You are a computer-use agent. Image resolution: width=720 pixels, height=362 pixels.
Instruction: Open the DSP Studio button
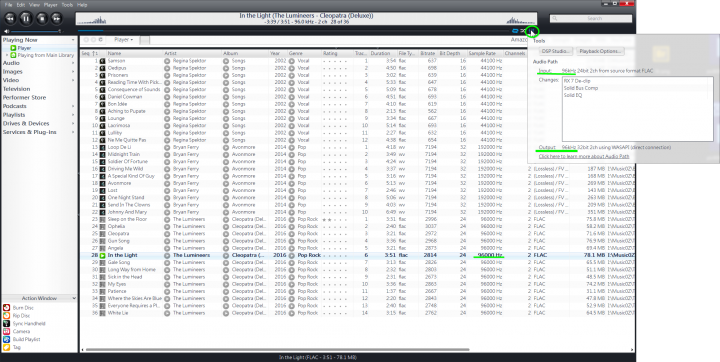556,51
